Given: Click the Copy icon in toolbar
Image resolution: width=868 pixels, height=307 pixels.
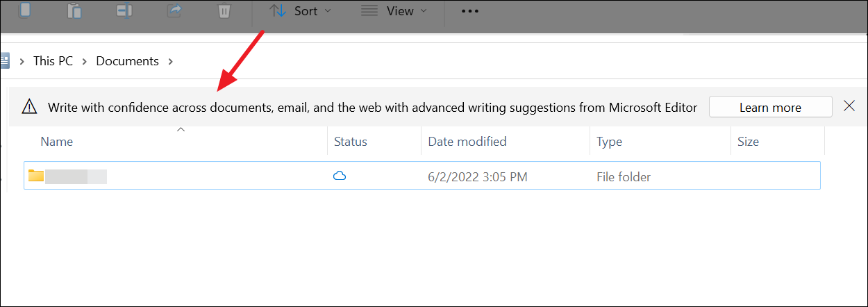Looking at the screenshot, I should pos(25,10).
